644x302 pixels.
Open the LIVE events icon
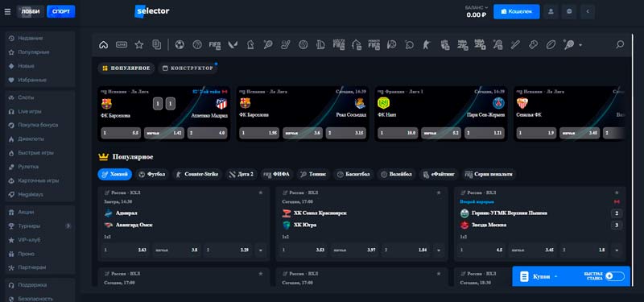[x=122, y=45]
